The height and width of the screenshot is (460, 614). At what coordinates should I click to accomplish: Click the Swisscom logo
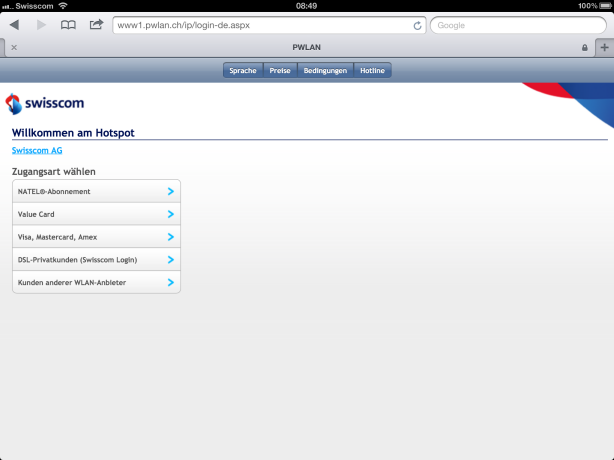click(x=45, y=104)
